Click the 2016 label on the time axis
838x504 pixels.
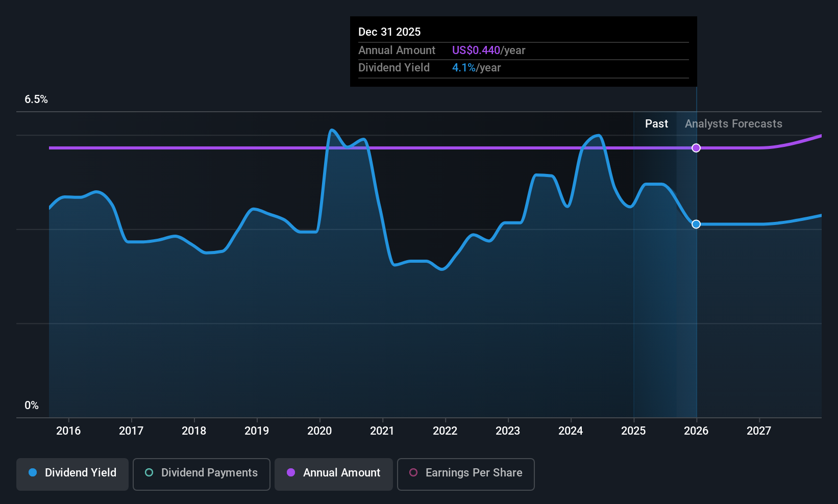point(68,431)
